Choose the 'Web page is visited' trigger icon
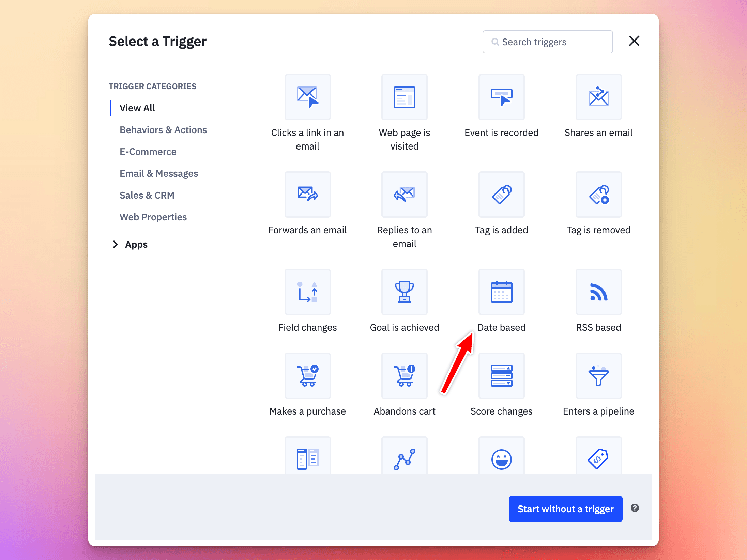Screen dimensions: 747x560 [405, 97]
